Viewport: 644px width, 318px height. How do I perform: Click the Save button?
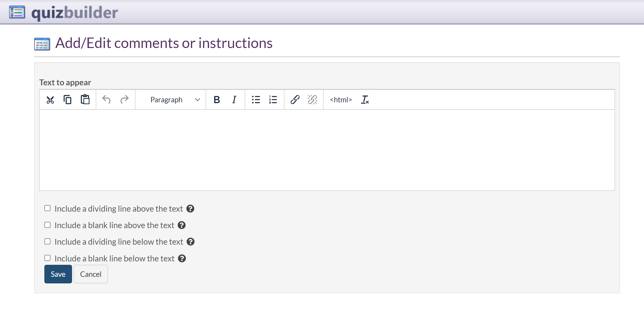click(58, 274)
